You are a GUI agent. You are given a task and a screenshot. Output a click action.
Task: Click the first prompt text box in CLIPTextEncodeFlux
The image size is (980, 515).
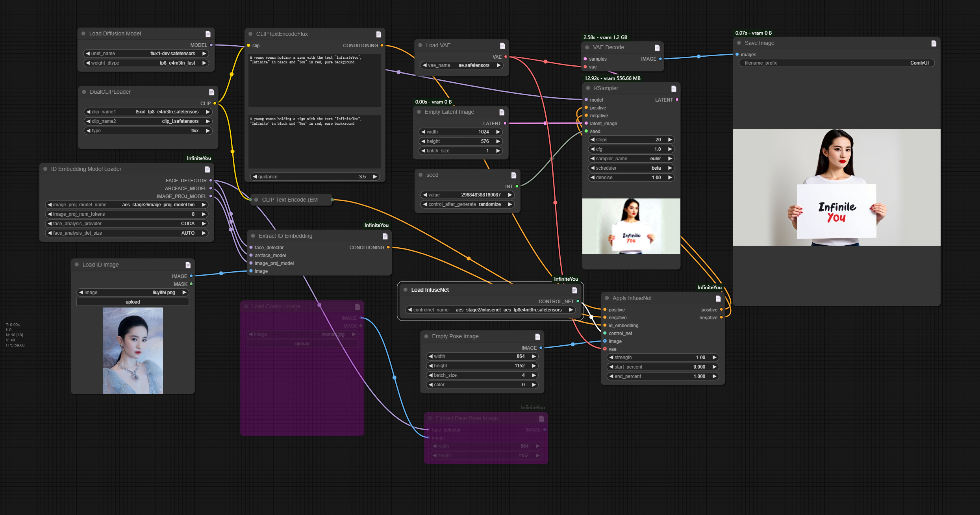pos(315,81)
